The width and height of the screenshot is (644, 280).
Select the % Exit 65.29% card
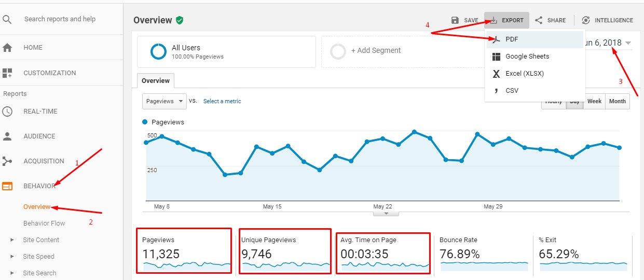(584, 254)
